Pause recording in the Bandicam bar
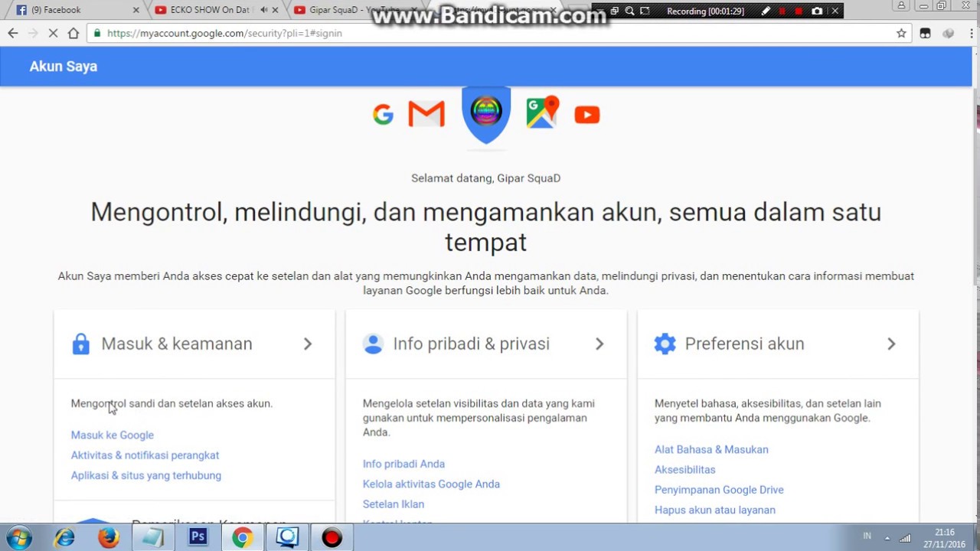The height and width of the screenshot is (551, 980). click(x=782, y=11)
